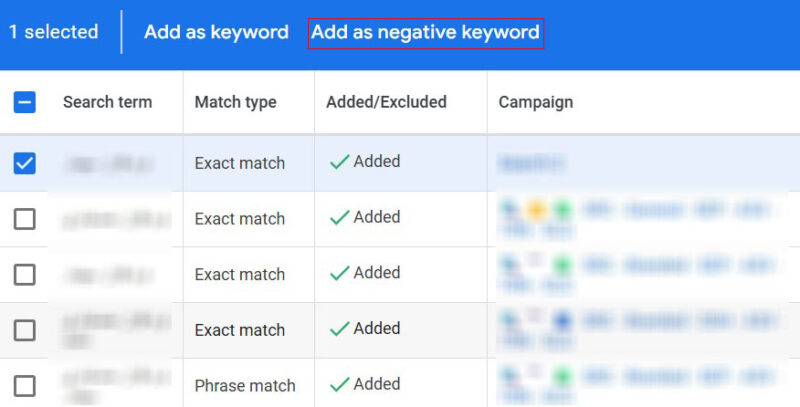Select the third row checkbox

pyautogui.click(x=25, y=274)
